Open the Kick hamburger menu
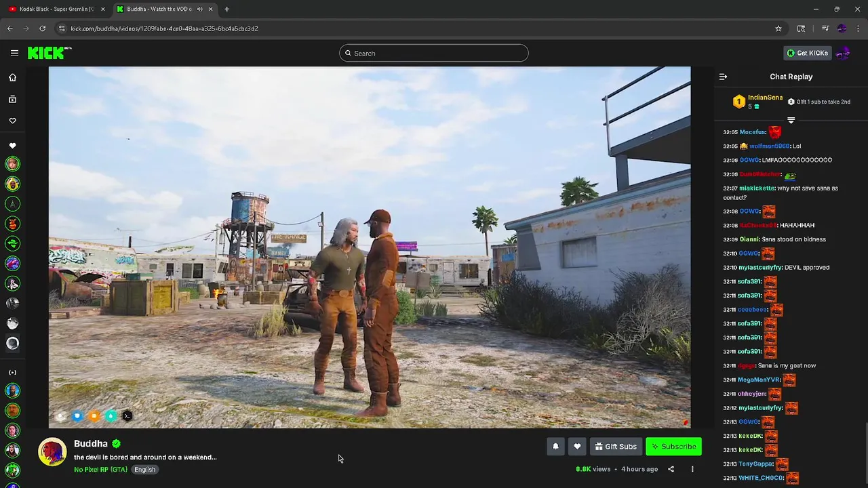868x488 pixels. (14, 53)
